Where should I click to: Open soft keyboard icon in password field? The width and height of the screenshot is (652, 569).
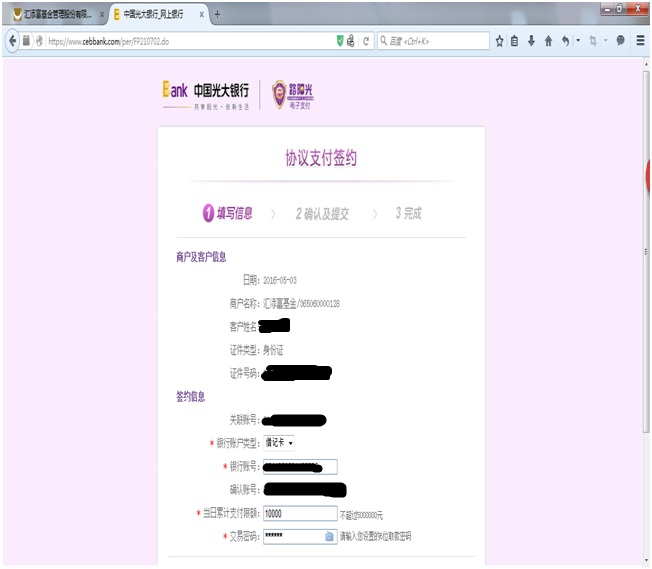329,536
